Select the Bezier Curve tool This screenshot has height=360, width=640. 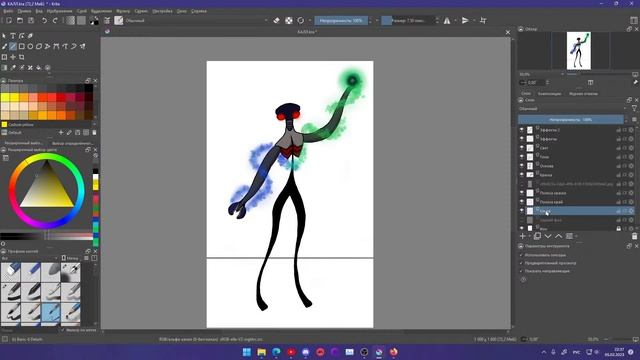(56, 47)
